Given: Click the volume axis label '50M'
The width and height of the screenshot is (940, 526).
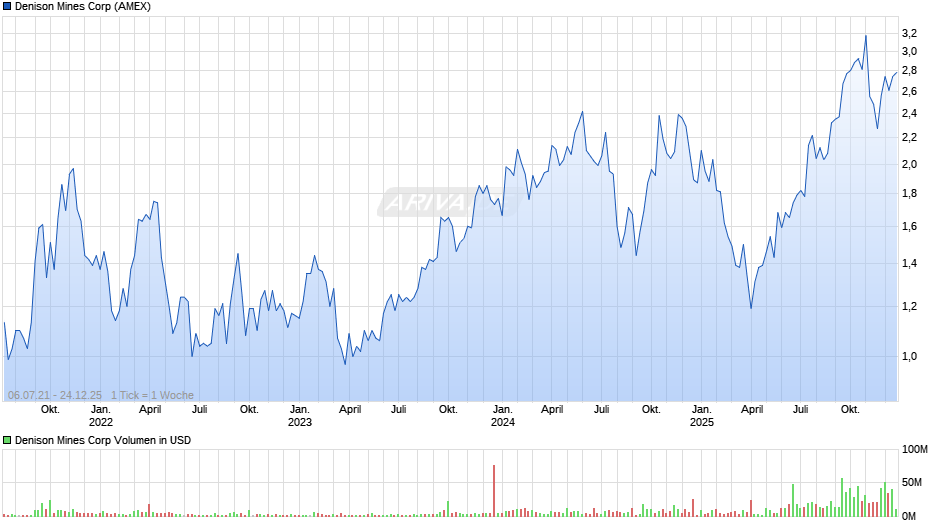Looking at the screenshot, I should [x=912, y=482].
